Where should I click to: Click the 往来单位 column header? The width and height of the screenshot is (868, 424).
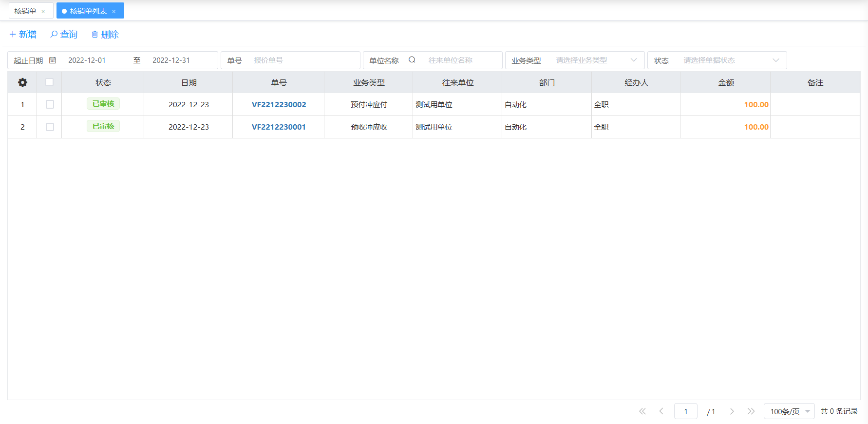point(457,82)
